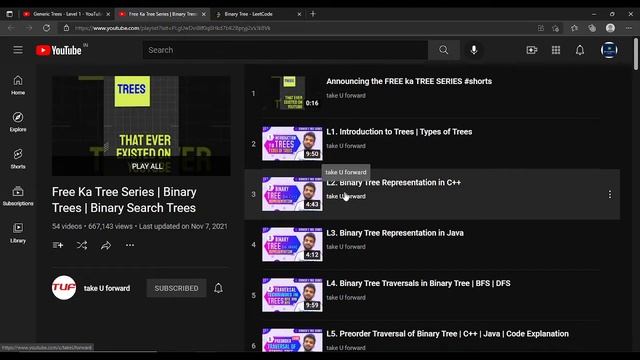Click the YouTube logo
This screenshot has width=640, height=360.
tap(59, 50)
